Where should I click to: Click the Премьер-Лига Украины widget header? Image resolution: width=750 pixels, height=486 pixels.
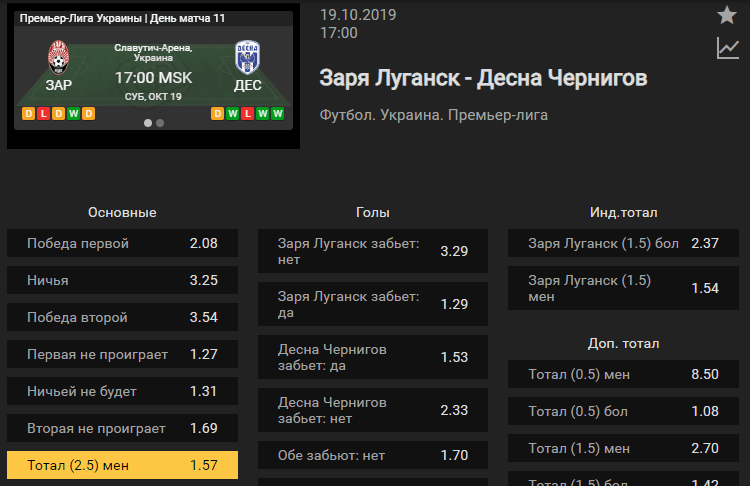122,18
